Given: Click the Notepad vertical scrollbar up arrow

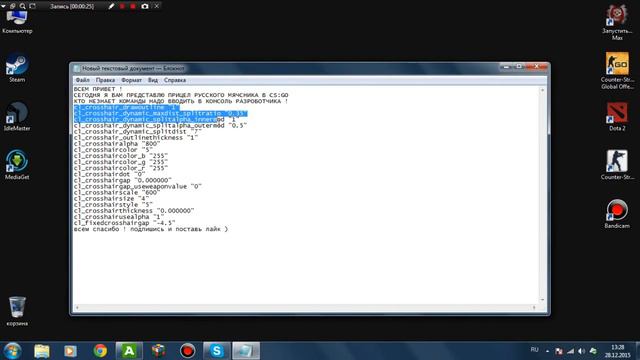Looking at the screenshot, I should (x=542, y=90).
